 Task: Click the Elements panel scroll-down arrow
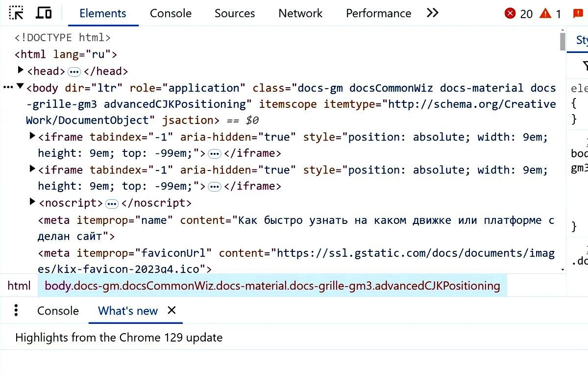pyautogui.click(x=563, y=269)
